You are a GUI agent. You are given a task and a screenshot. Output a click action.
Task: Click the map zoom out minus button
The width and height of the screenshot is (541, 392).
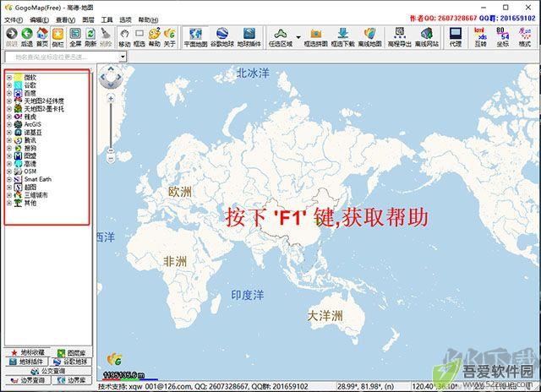pos(111,159)
